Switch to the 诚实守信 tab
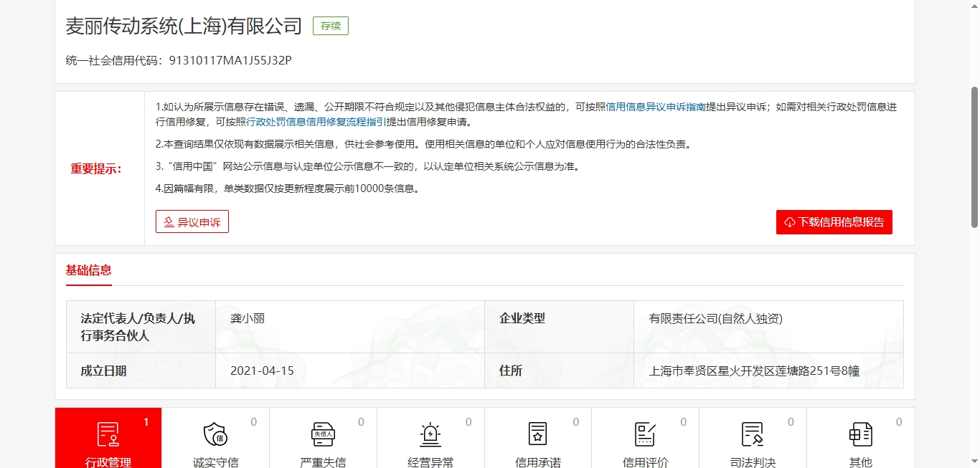This screenshot has height=468, width=980. tap(216, 438)
